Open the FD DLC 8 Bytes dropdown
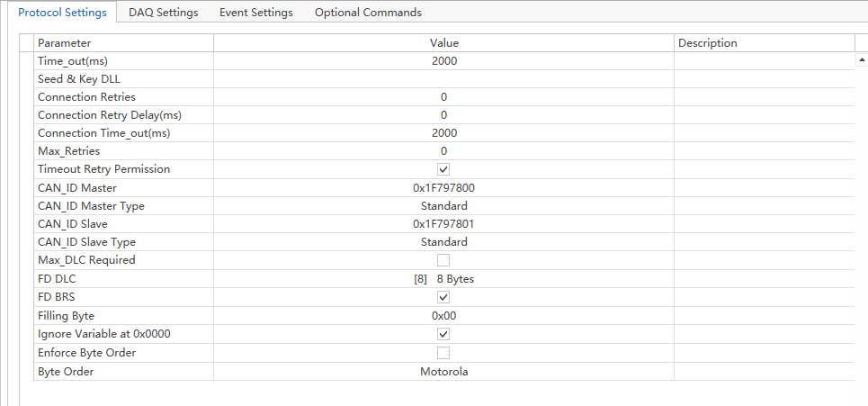The width and height of the screenshot is (868, 406). pos(443,279)
